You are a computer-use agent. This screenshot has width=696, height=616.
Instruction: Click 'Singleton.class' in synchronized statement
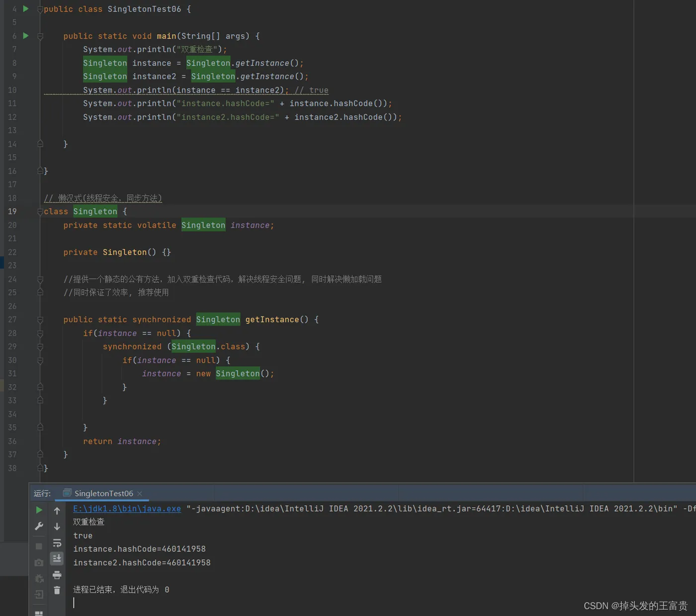pos(208,346)
